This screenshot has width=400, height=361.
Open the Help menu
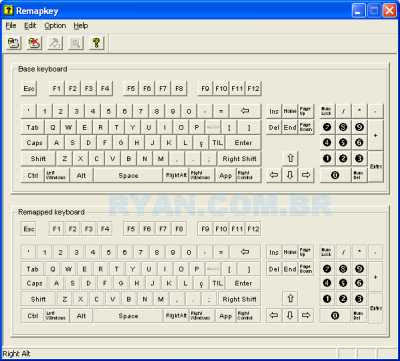click(x=81, y=26)
